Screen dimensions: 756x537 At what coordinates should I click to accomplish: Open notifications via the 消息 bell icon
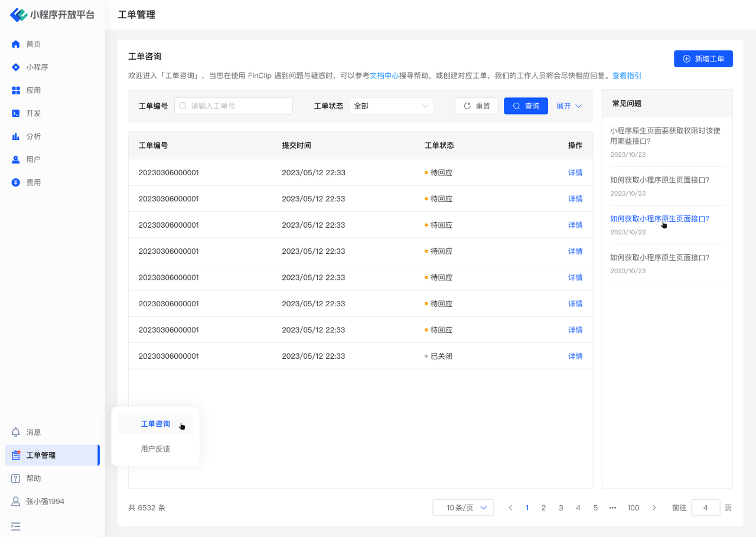click(x=16, y=432)
